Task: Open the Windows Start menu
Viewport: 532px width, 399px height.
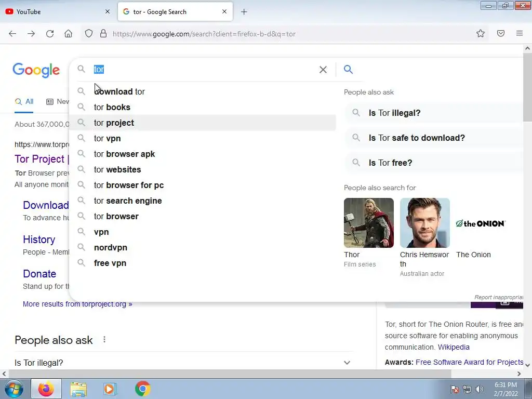Action: click(x=14, y=389)
